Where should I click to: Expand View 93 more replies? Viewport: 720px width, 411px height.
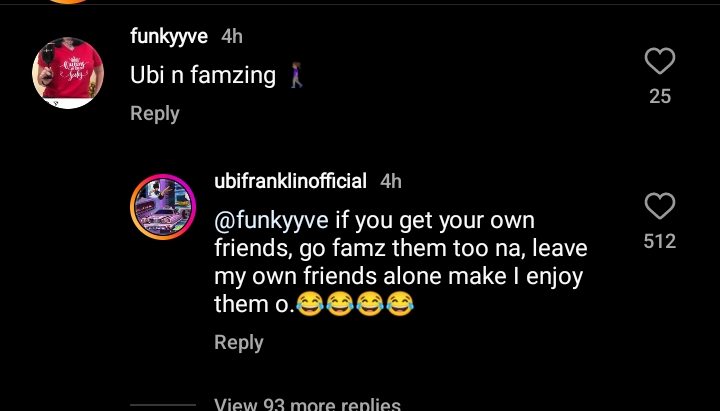[308, 405]
